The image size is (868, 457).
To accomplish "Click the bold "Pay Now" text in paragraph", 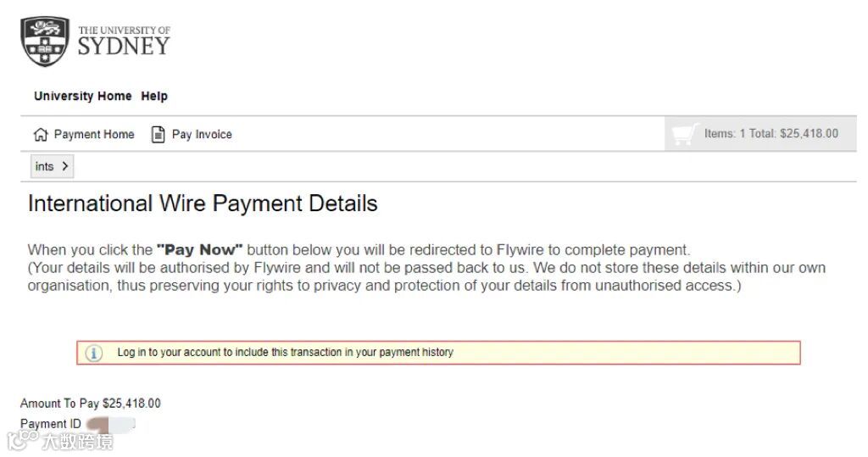I will tap(199, 250).
